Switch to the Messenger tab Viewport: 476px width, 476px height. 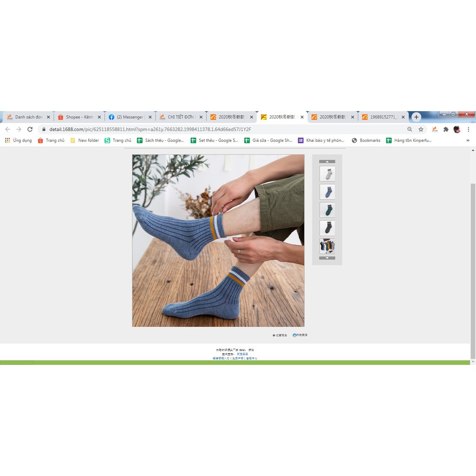click(128, 117)
